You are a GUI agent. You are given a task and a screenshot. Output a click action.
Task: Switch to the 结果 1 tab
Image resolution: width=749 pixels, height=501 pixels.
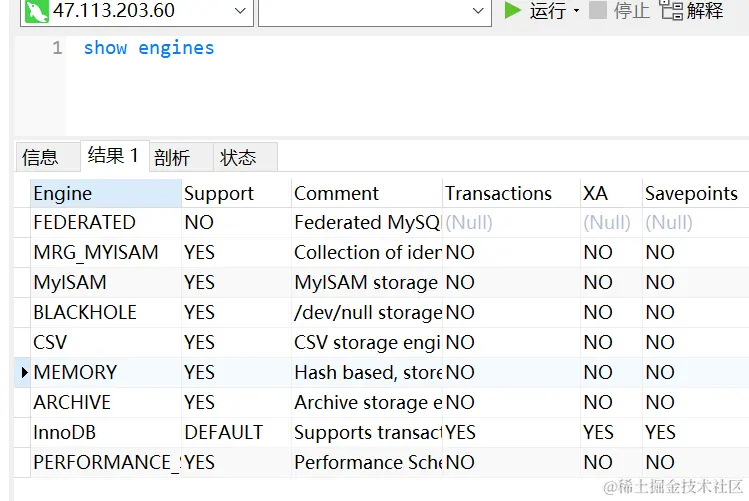114,156
